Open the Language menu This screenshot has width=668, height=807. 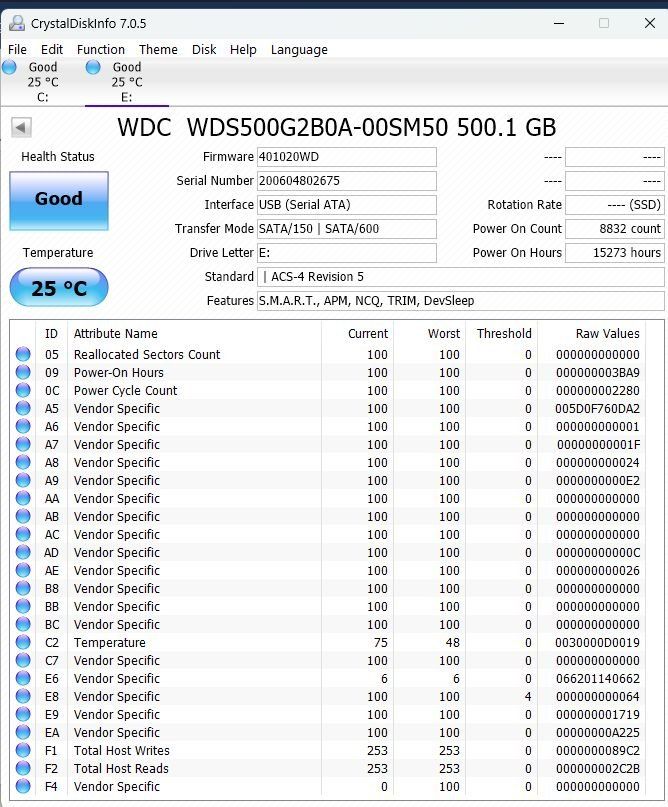[299, 49]
